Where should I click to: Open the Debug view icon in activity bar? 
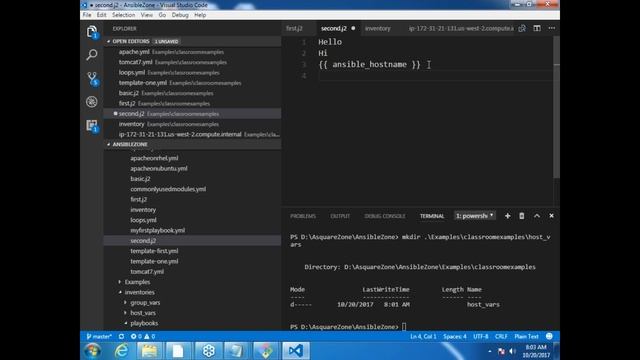92,102
